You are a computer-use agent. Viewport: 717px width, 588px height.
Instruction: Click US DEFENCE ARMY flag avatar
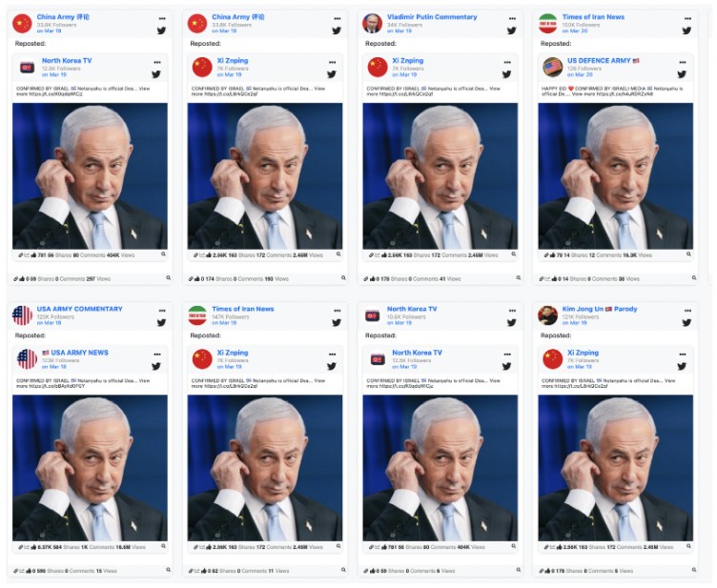[x=552, y=67]
